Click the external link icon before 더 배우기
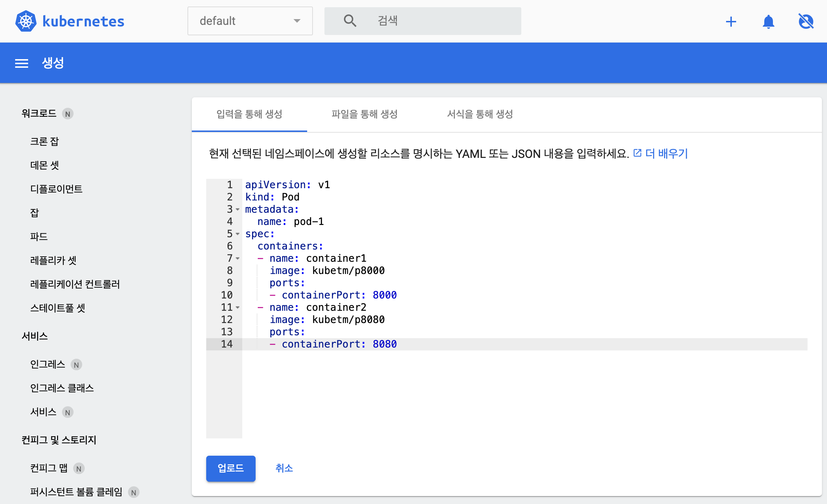 click(x=637, y=153)
